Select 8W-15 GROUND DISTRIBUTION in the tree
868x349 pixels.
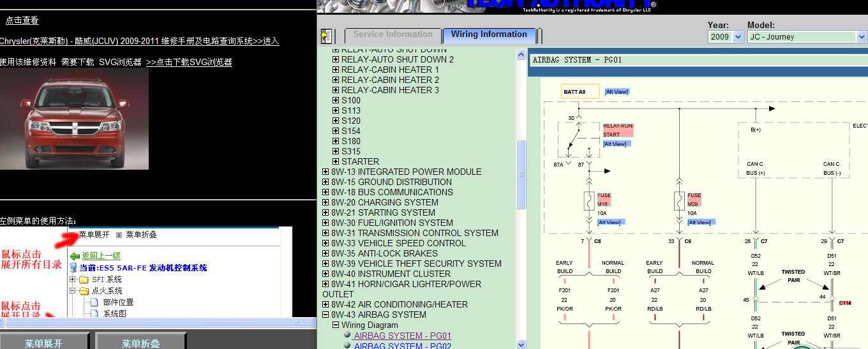[391, 182]
